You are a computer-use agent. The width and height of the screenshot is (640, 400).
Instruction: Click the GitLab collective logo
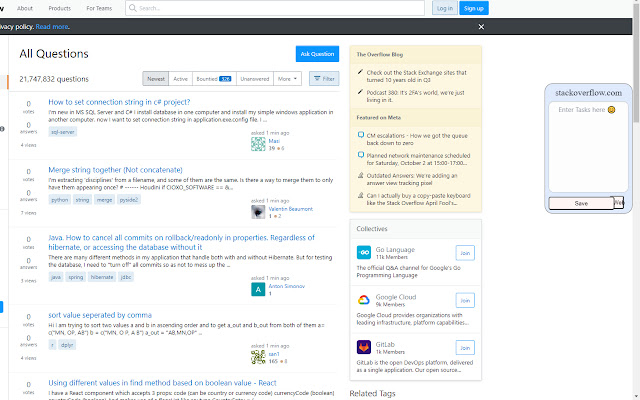pos(364,347)
